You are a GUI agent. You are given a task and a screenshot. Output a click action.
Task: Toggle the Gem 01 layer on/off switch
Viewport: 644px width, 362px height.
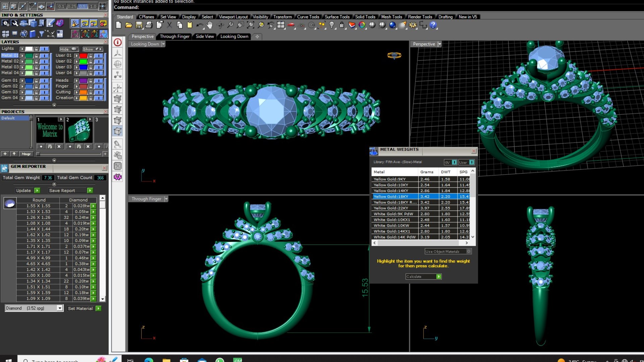(x=45, y=81)
